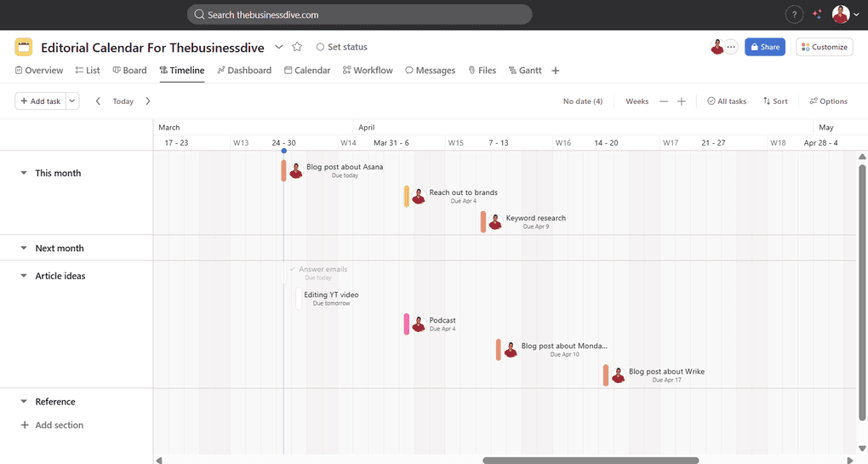Open Add task dropdown arrow
This screenshot has width=868, height=464.
72,100
